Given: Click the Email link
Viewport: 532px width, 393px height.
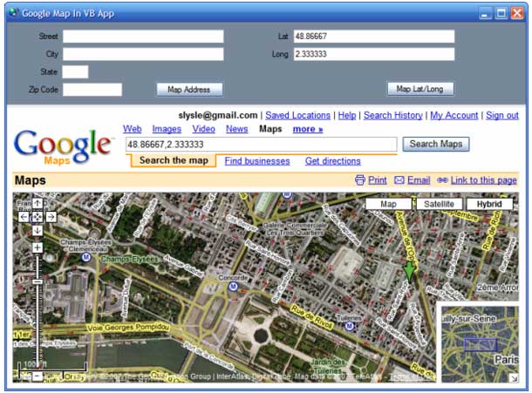Looking at the screenshot, I should click(x=419, y=180).
